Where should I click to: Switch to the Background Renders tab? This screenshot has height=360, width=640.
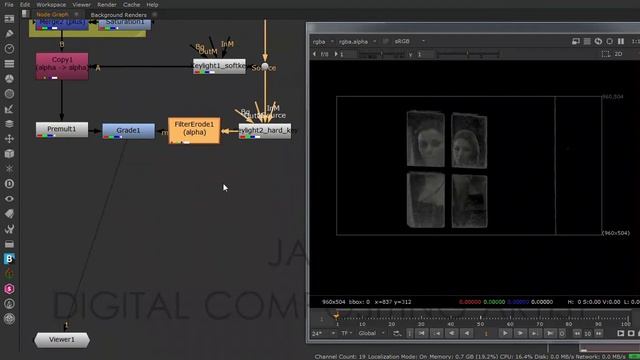click(x=118, y=15)
